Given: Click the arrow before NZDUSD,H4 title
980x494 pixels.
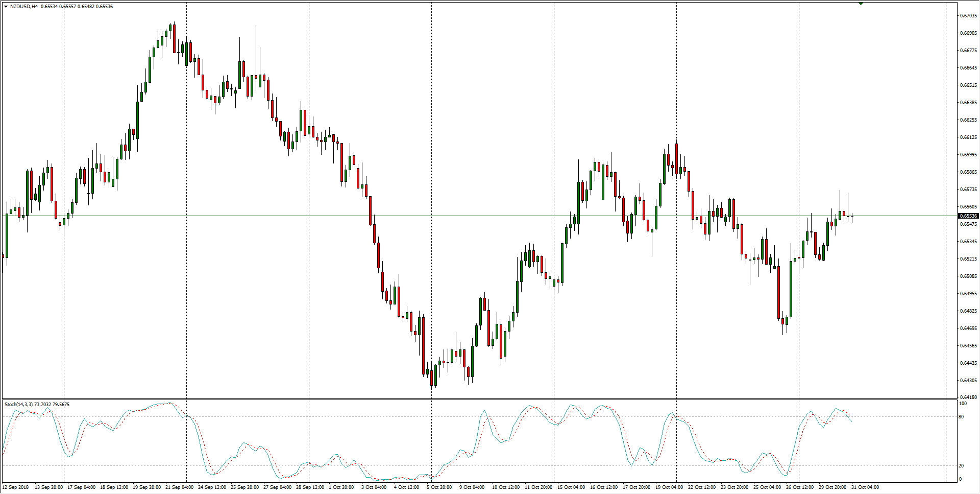Looking at the screenshot, I should click(6, 7).
